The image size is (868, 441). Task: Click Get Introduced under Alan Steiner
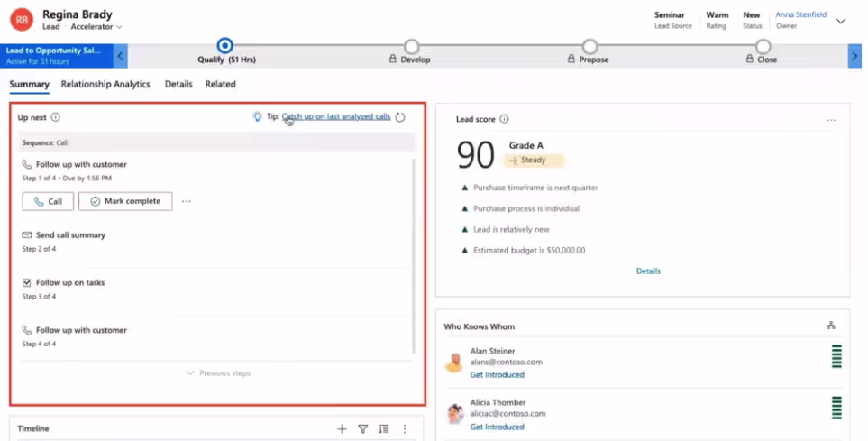click(497, 374)
